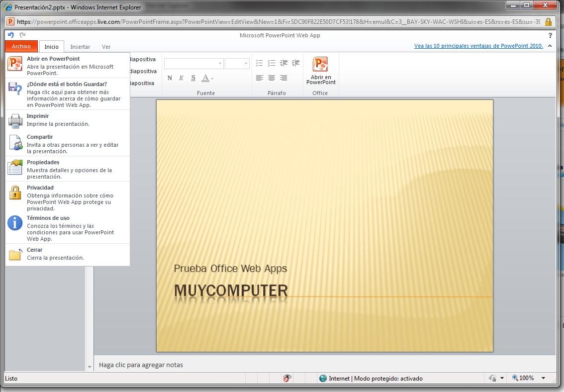Toggle Bold (N) formatting

170,78
